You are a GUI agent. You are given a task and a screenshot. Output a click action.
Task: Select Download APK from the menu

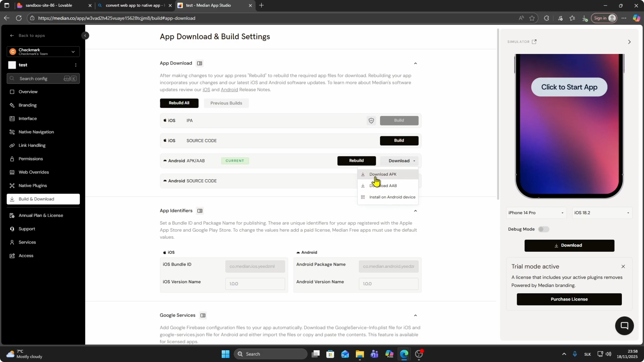point(388,174)
